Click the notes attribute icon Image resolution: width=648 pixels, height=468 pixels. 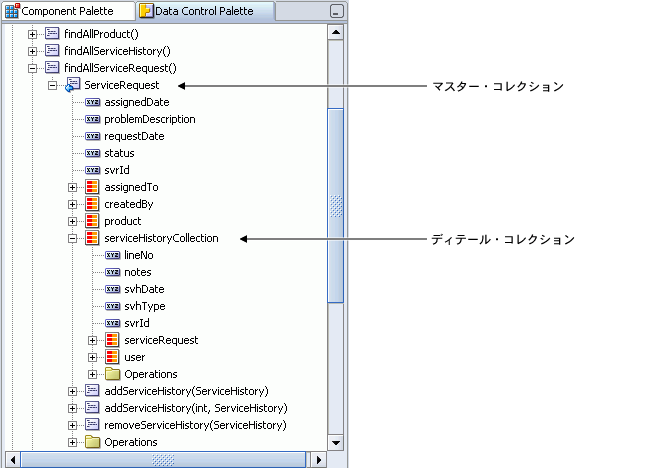click(x=112, y=272)
